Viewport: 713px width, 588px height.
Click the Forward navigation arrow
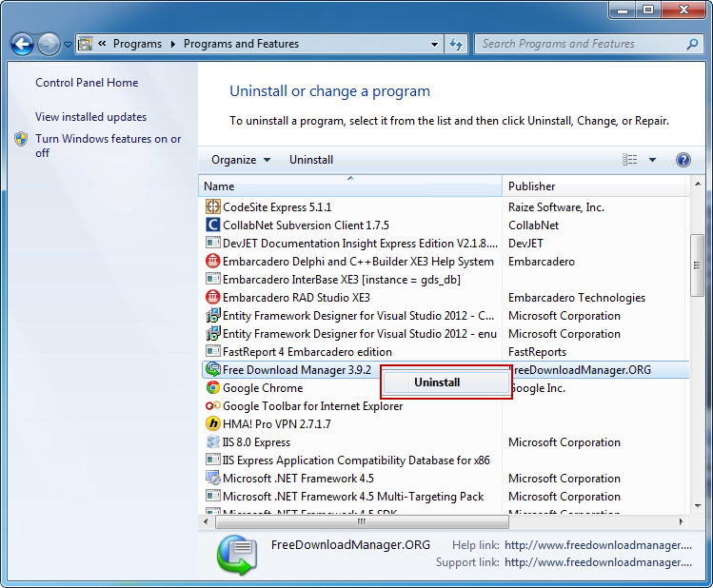click(x=49, y=45)
